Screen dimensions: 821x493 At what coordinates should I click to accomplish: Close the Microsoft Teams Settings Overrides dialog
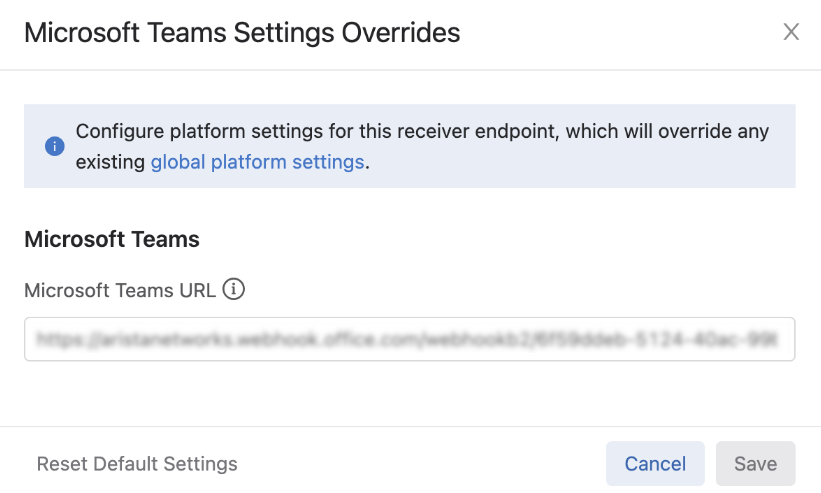tap(791, 31)
